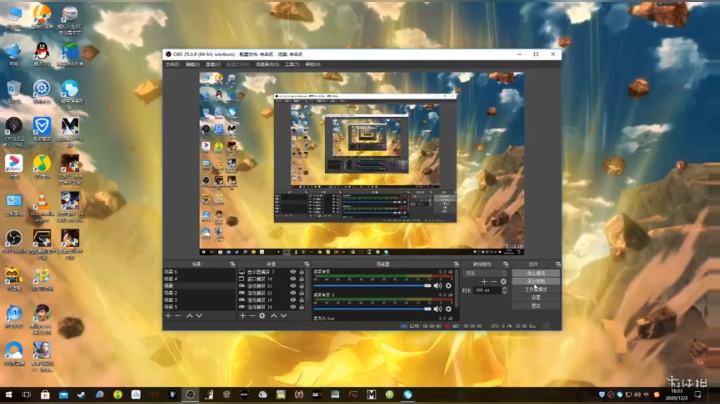Select scene 2 in Scenes list

(199, 293)
